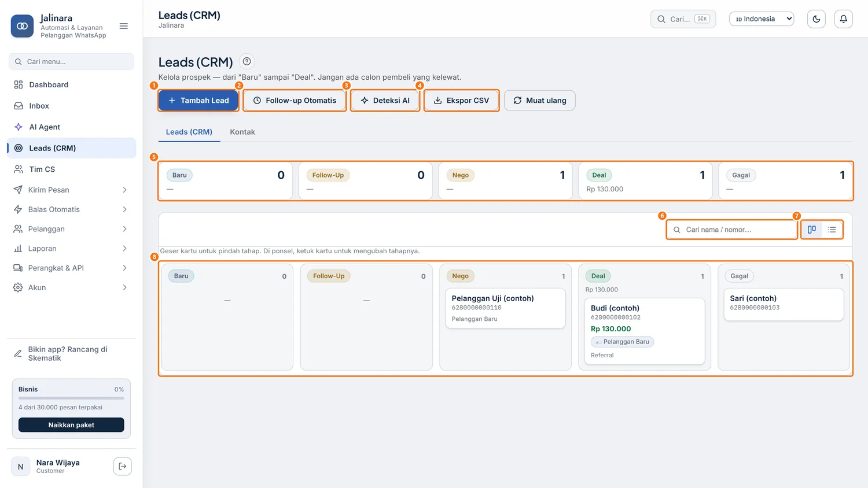The image size is (868, 488).
Task: Open Budi (contoh) deal card
Action: [x=644, y=331]
